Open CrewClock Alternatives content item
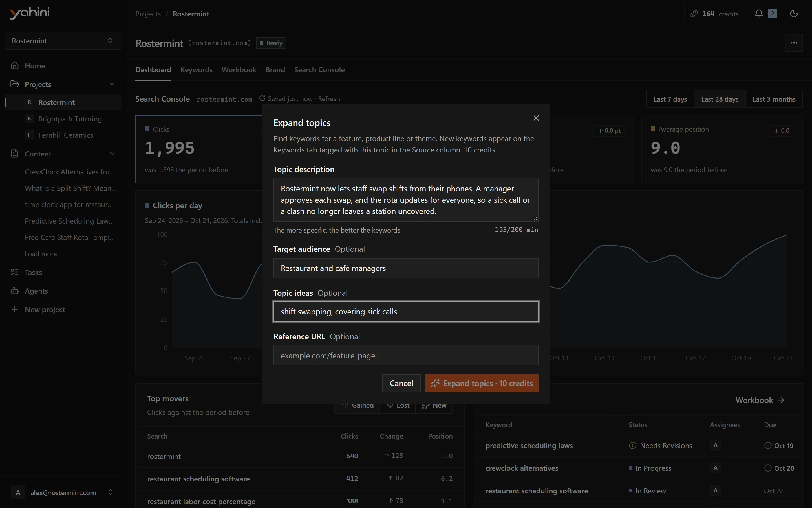This screenshot has width=812, height=508. point(70,172)
